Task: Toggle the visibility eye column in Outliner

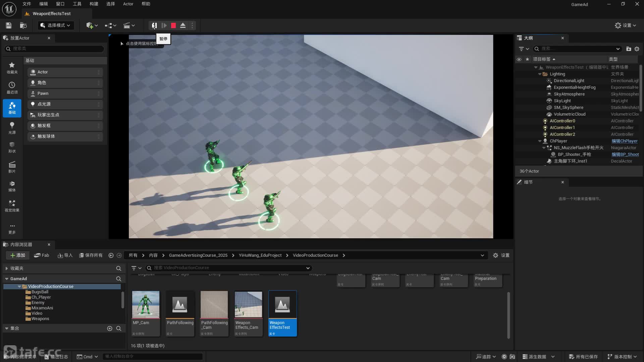Action: click(x=519, y=59)
